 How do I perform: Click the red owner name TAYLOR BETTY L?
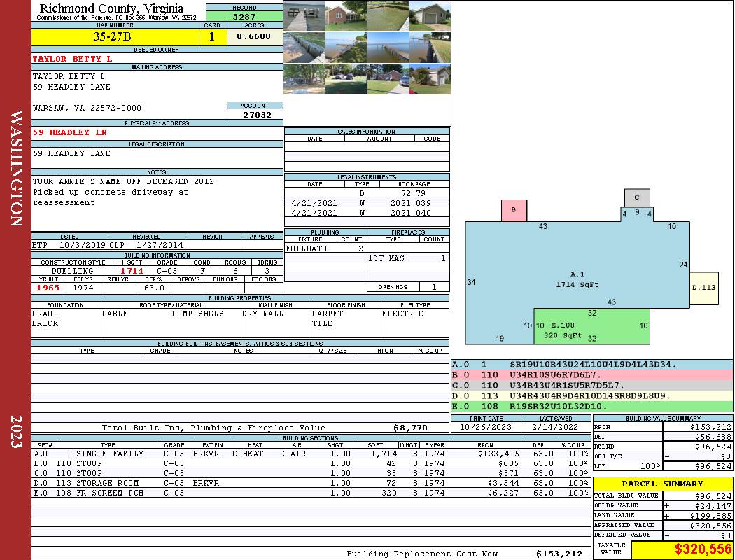(x=72, y=59)
